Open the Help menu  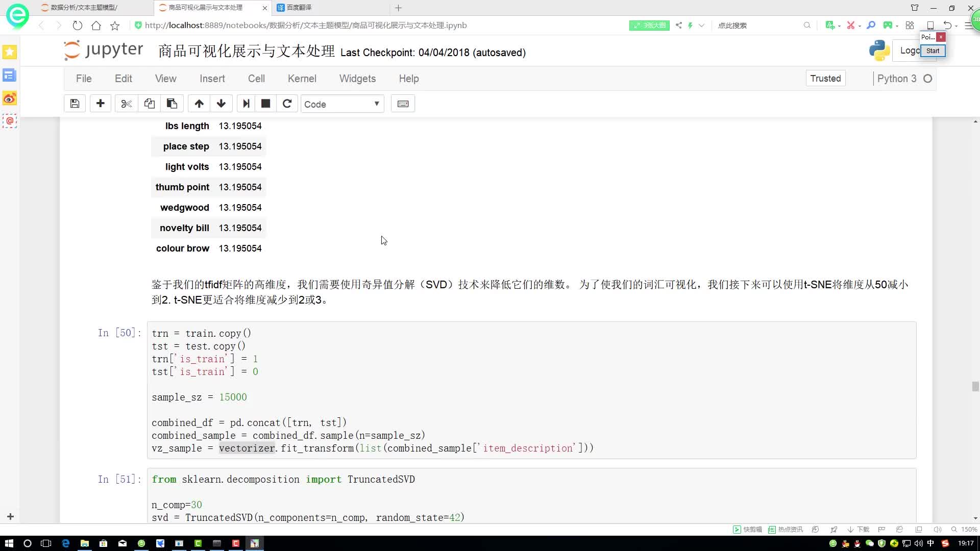tap(409, 79)
